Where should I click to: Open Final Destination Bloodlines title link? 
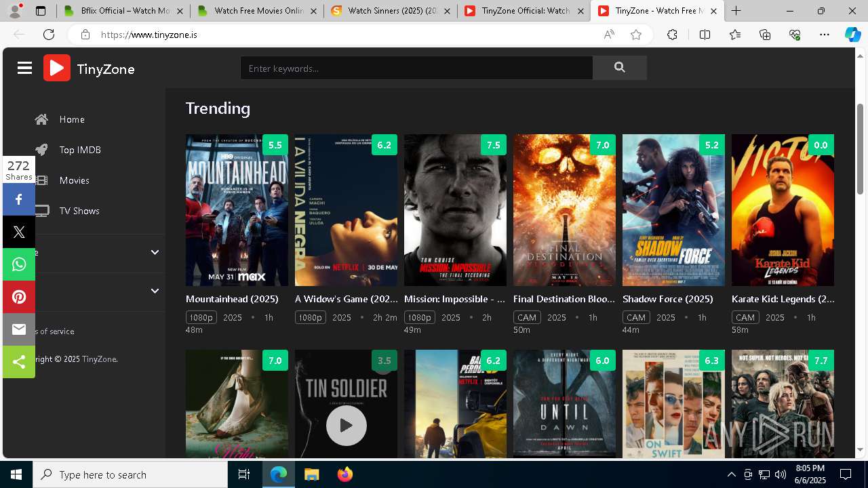[564, 299]
